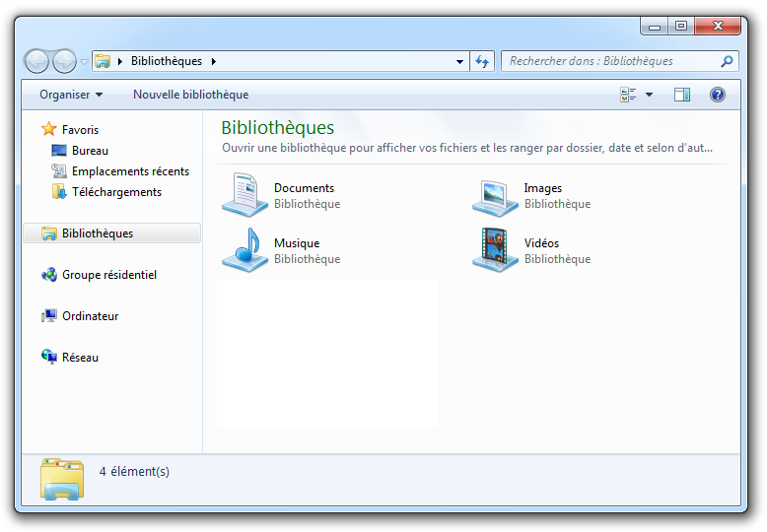Close the Explorer window
Screen dimensions: 767x532
click(x=718, y=26)
